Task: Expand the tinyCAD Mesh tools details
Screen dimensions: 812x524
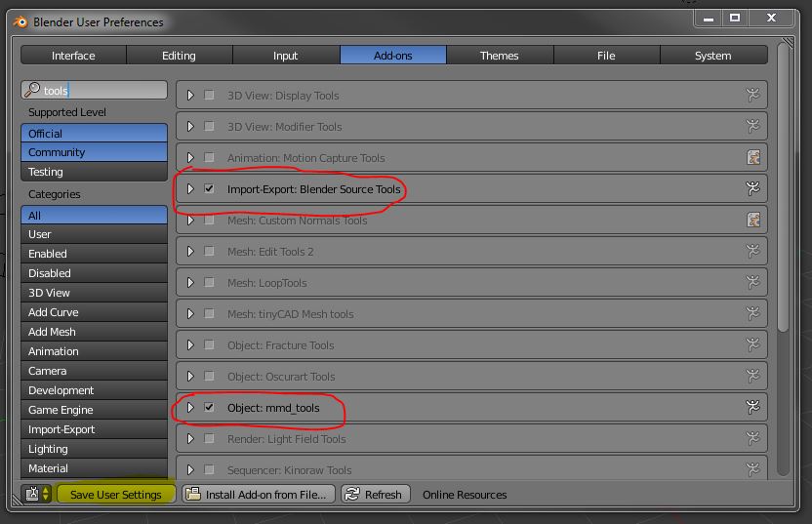Action: point(190,313)
